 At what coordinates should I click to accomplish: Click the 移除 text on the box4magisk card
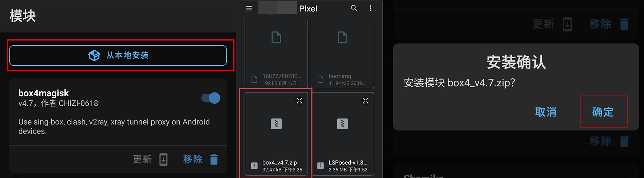tap(192, 159)
